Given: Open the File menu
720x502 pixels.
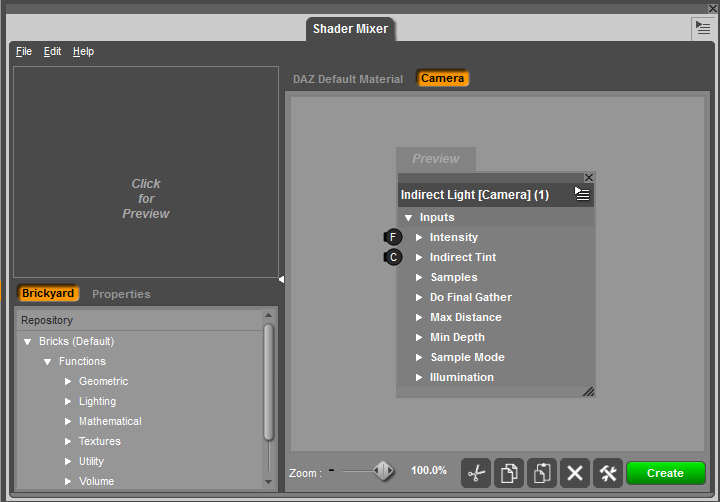Looking at the screenshot, I should pos(24,51).
